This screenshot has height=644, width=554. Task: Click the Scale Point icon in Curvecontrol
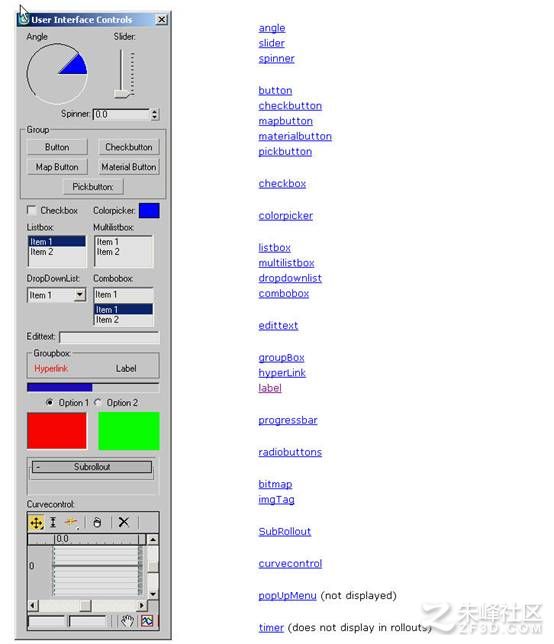click(x=53, y=522)
